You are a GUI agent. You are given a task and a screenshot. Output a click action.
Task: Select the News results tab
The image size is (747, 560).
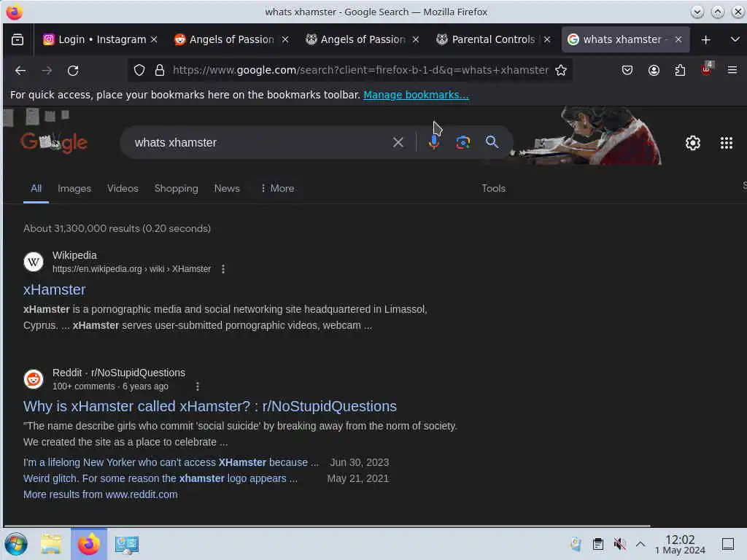pyautogui.click(x=227, y=188)
